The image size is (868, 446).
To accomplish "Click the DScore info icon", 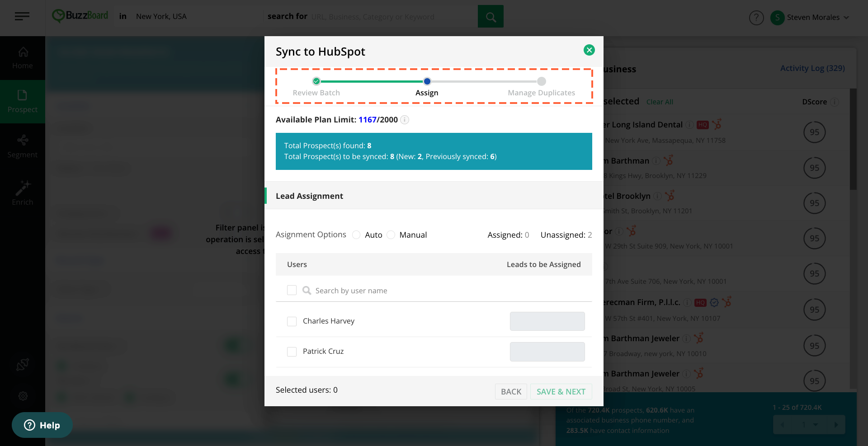I will pos(835,102).
